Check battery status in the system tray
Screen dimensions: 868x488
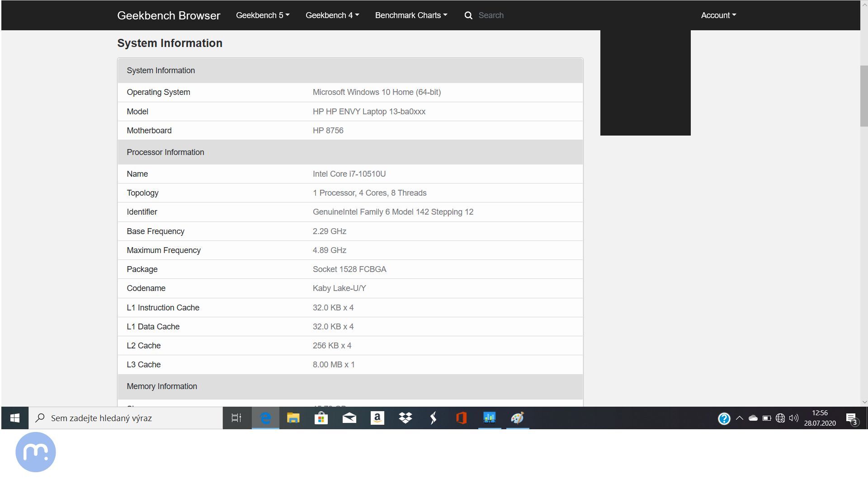(x=767, y=418)
